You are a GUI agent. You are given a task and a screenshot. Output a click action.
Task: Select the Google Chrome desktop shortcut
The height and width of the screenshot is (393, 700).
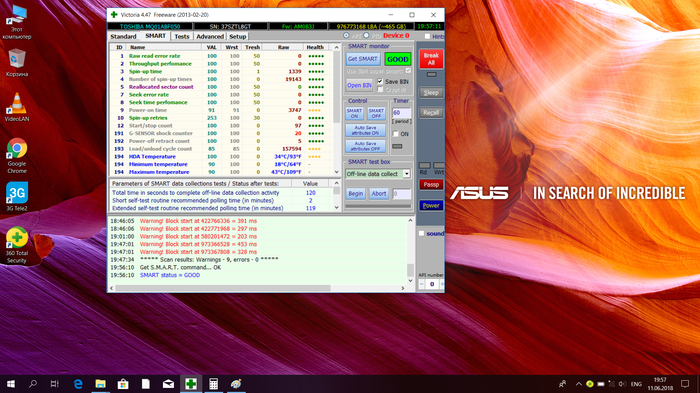(17, 155)
